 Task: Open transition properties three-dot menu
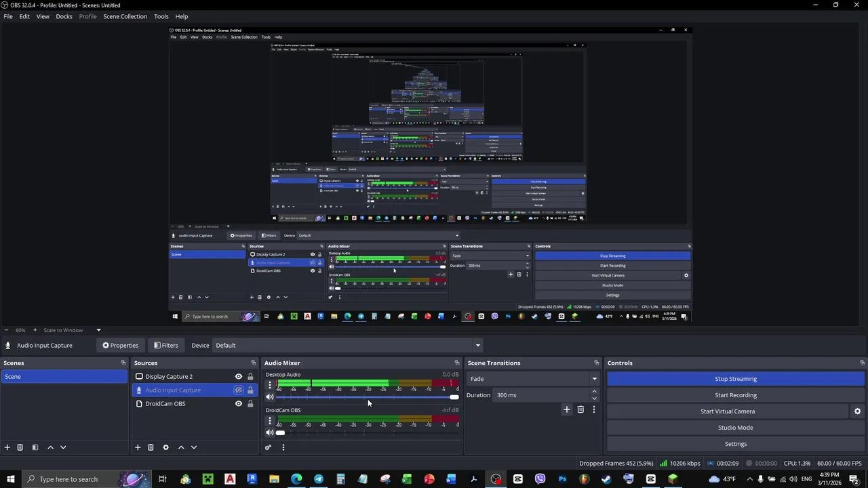click(x=594, y=409)
